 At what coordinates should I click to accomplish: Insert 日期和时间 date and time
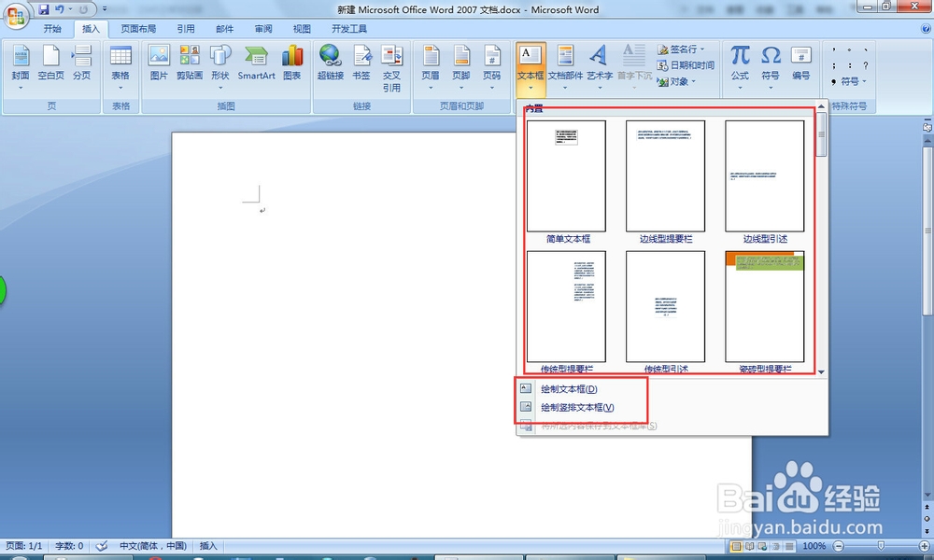pyautogui.click(x=686, y=65)
